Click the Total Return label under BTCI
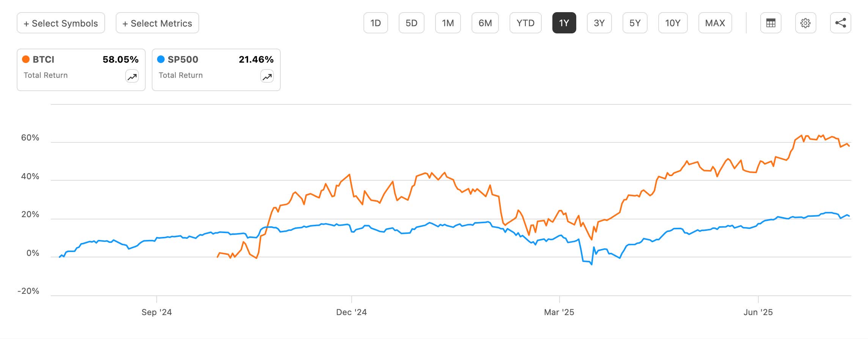 46,75
